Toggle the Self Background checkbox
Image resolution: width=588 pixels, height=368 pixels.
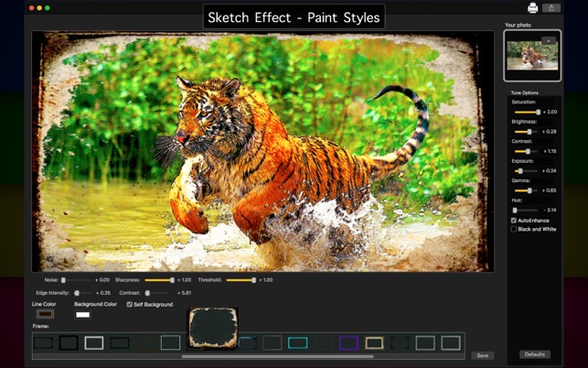[x=129, y=304]
